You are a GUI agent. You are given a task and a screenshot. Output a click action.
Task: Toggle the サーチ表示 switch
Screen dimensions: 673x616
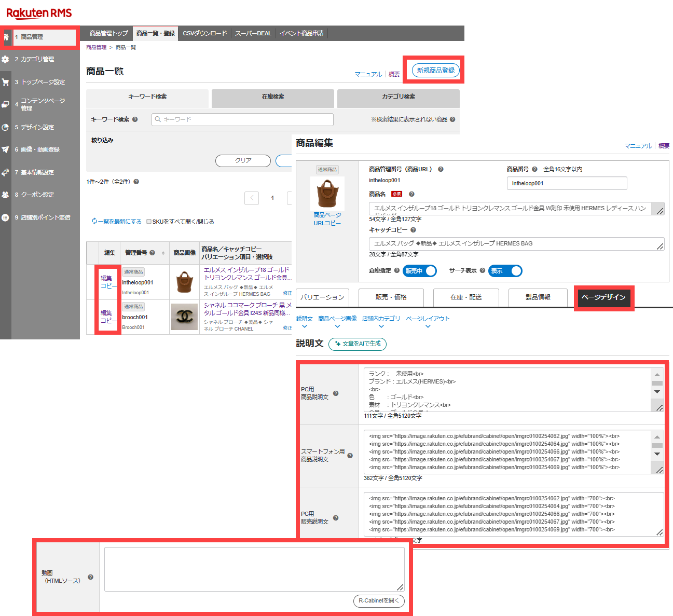[x=505, y=271]
